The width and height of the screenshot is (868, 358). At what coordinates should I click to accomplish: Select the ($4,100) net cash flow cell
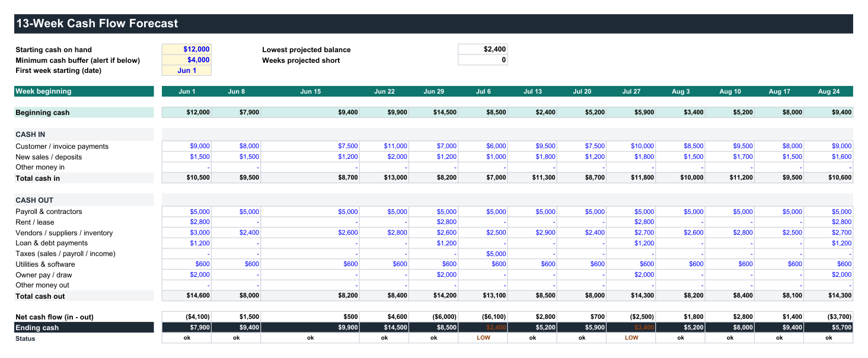point(186,317)
